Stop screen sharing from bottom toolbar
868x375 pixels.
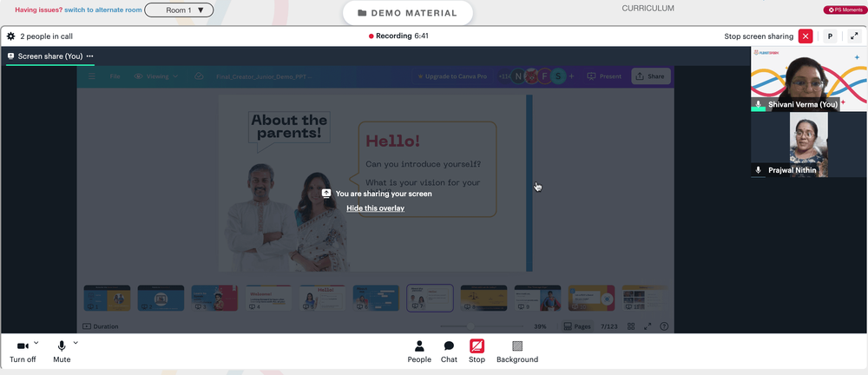pos(477,352)
